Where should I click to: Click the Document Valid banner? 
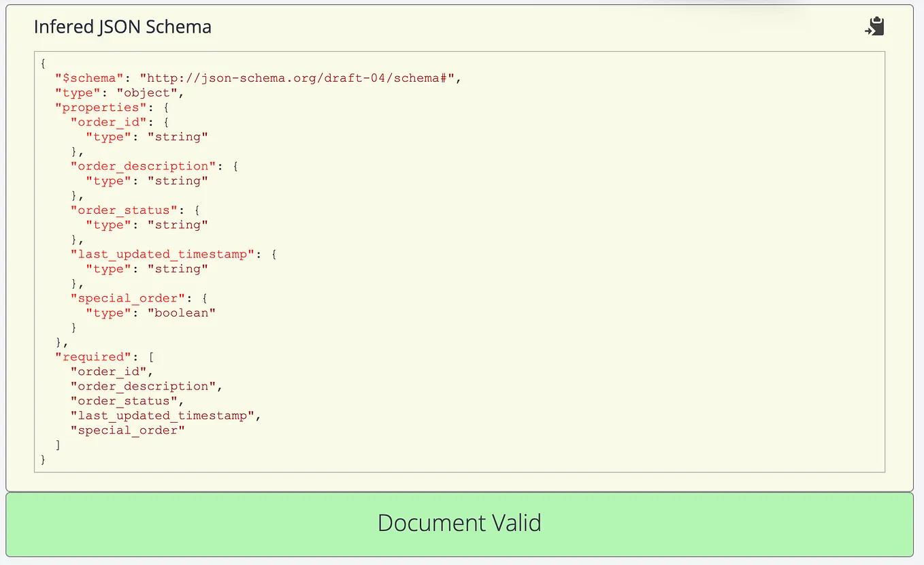click(x=459, y=523)
